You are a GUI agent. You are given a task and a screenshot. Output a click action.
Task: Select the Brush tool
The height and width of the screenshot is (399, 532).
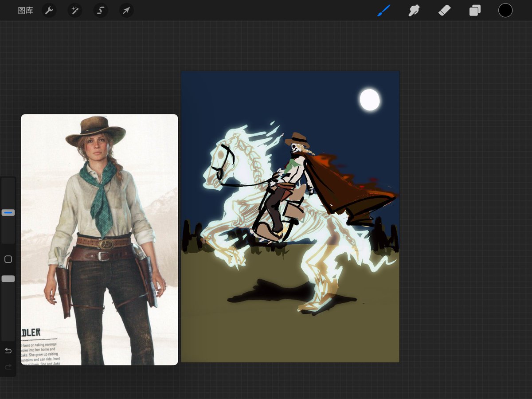384,11
